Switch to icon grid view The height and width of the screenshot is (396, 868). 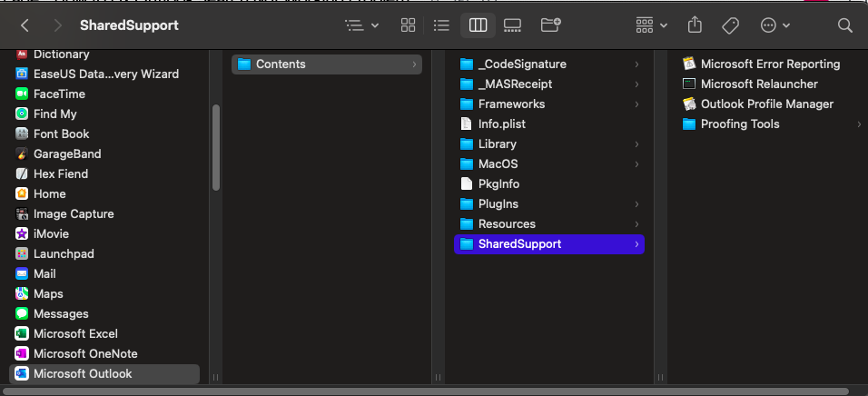(408, 25)
